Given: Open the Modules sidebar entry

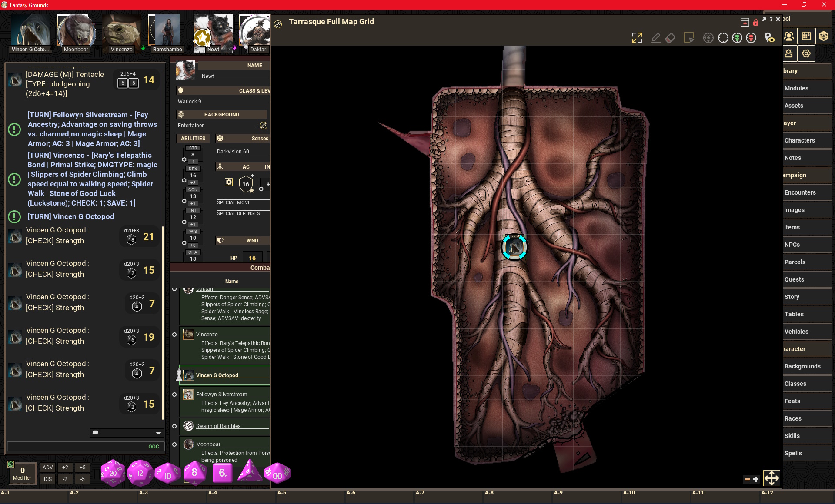Looking at the screenshot, I should click(x=807, y=88).
